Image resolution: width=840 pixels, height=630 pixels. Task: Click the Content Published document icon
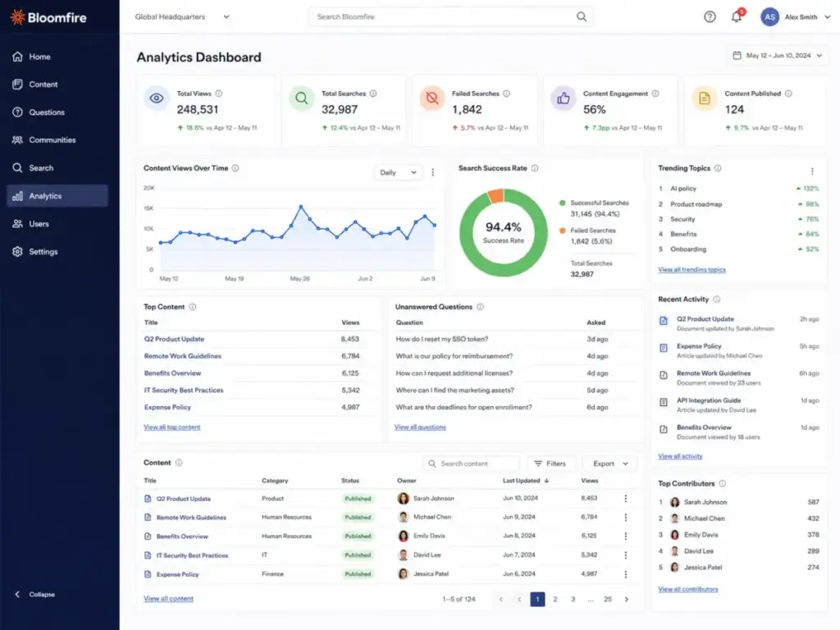tap(705, 98)
